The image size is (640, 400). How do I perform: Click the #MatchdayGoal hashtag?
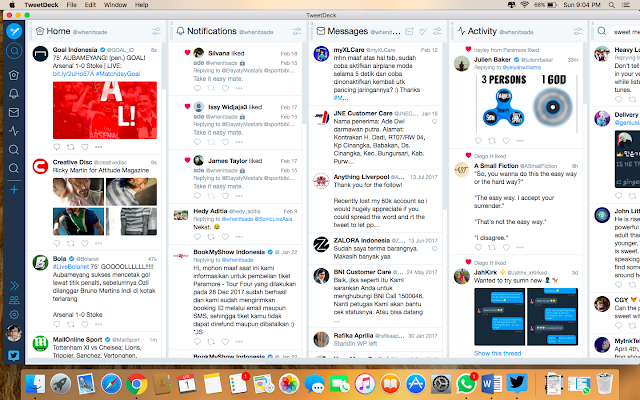(118, 74)
